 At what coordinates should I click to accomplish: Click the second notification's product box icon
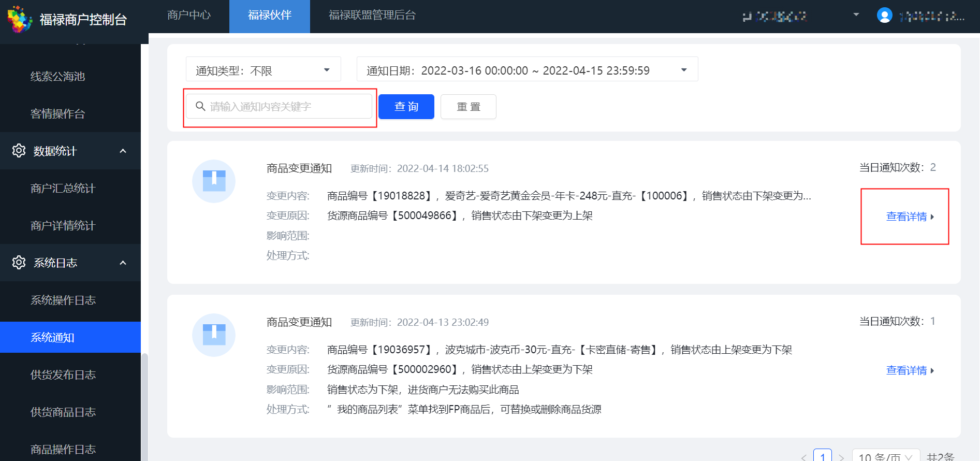(214, 335)
